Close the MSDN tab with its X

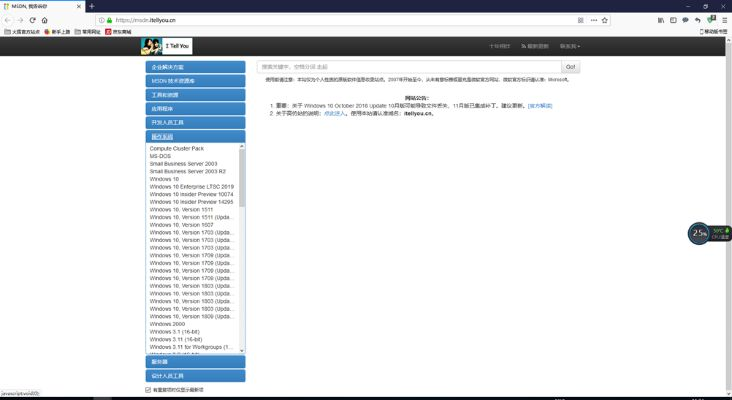point(78,7)
